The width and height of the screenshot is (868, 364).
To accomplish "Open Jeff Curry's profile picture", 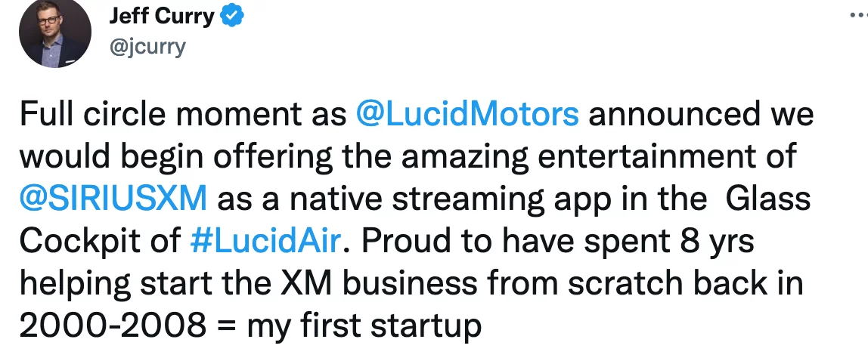I will pyautogui.click(x=54, y=32).
